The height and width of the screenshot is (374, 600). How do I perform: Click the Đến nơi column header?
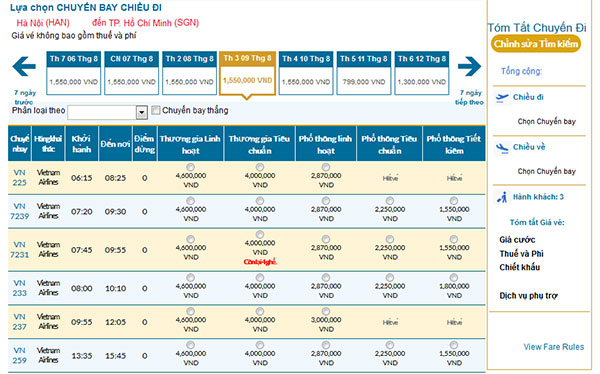tap(115, 144)
